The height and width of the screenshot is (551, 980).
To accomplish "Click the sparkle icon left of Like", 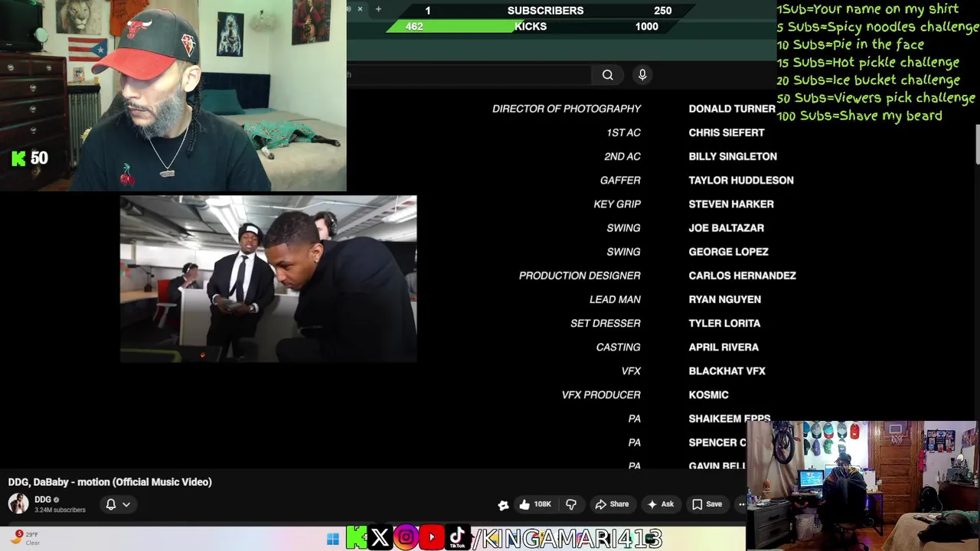I will click(503, 505).
